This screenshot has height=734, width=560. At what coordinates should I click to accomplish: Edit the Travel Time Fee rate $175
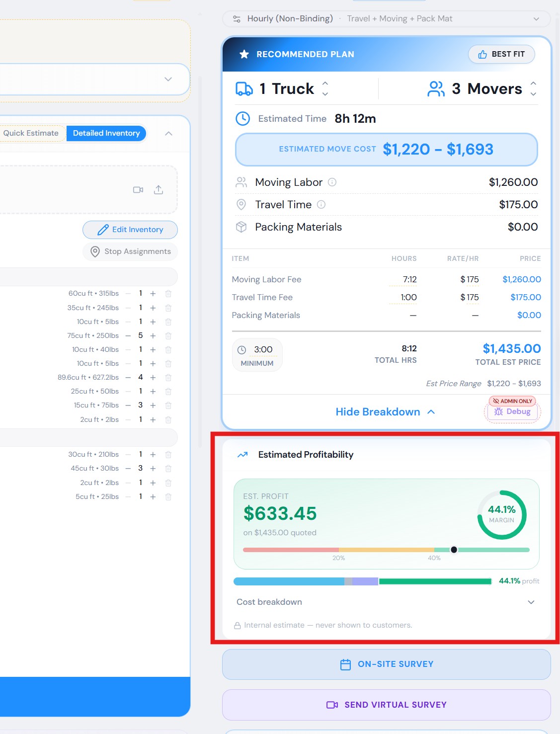470,298
